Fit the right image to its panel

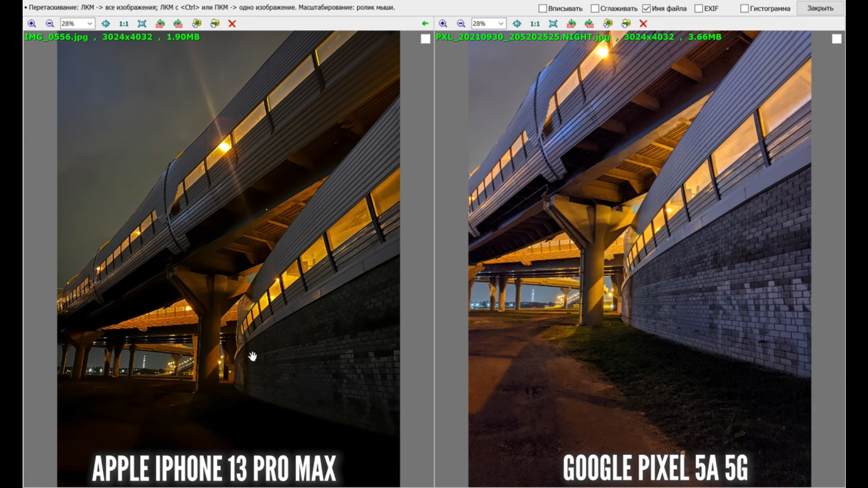[x=553, y=23]
